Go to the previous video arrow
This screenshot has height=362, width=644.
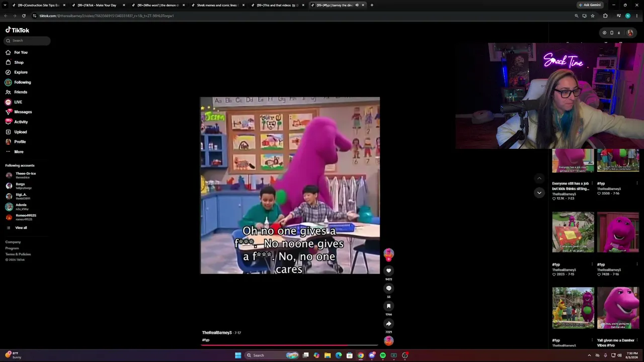click(x=539, y=178)
